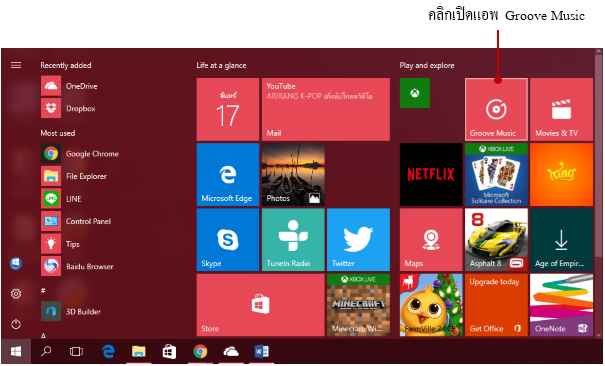
Task: Click the Power button in Start sidebar
Action: click(x=16, y=324)
